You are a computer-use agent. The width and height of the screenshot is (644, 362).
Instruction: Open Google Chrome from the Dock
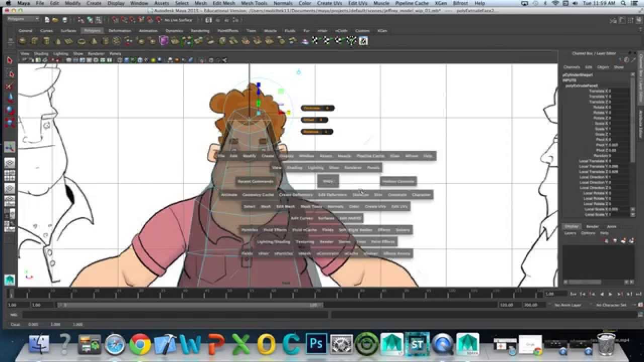140,344
